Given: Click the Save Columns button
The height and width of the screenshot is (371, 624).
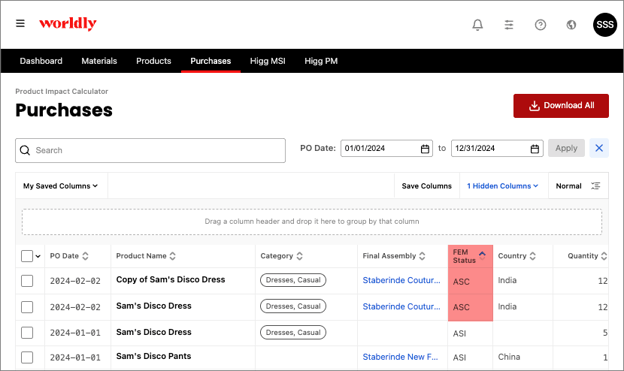Looking at the screenshot, I should [427, 186].
